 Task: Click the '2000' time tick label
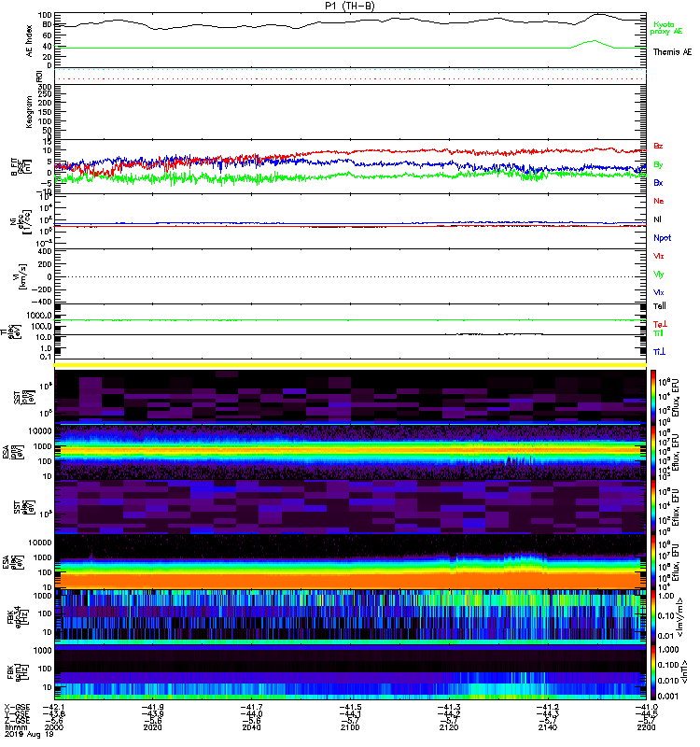click(54, 727)
